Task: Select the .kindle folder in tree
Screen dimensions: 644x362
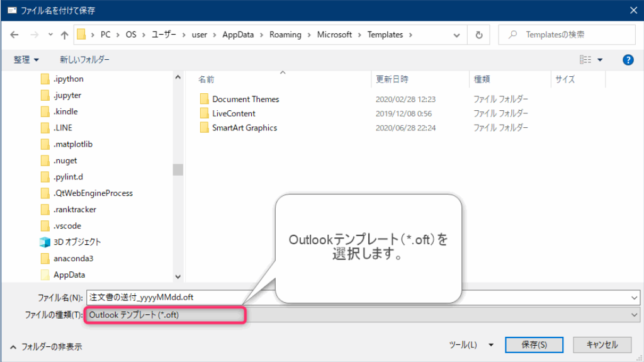Action: [x=65, y=112]
